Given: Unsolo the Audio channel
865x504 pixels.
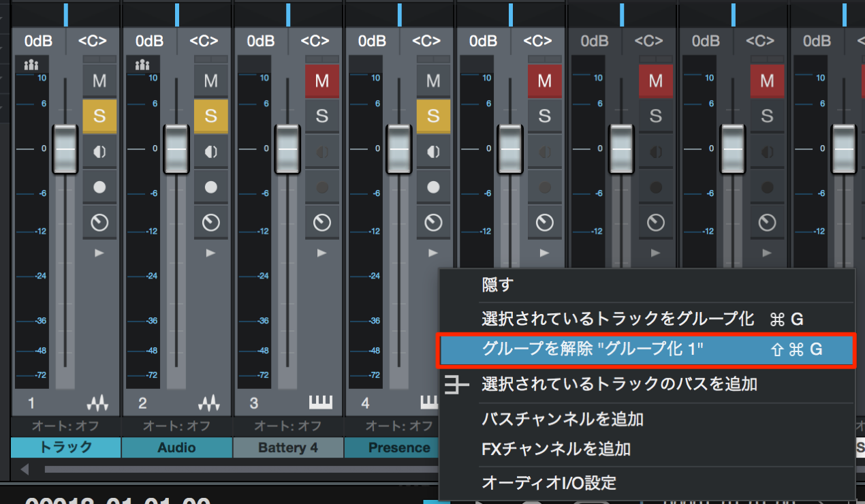Looking at the screenshot, I should pyautogui.click(x=210, y=116).
